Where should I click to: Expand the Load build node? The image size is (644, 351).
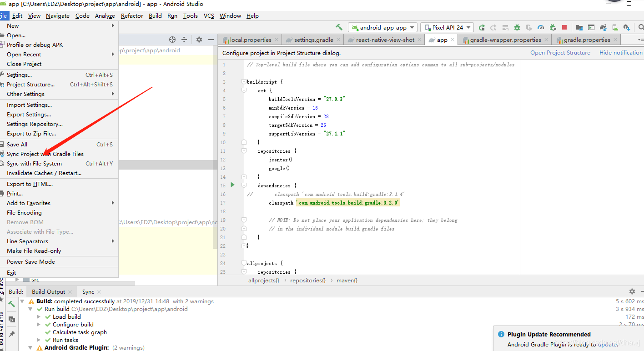39,317
